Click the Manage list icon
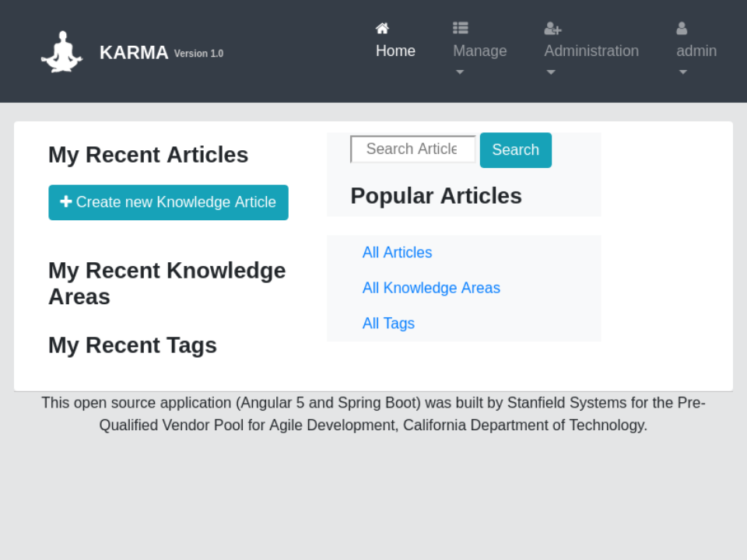 pyautogui.click(x=461, y=28)
